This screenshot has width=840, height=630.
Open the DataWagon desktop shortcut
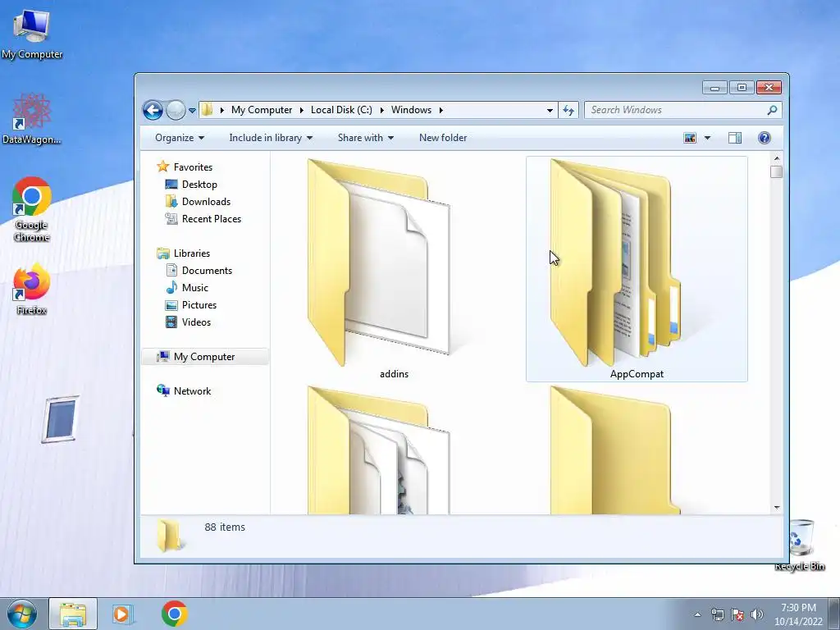pos(32,119)
